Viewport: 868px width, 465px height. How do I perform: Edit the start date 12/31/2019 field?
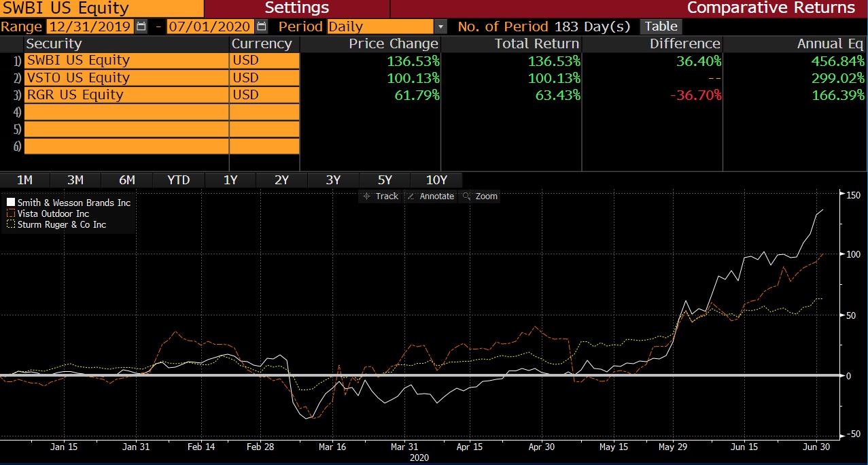pyautogui.click(x=90, y=27)
